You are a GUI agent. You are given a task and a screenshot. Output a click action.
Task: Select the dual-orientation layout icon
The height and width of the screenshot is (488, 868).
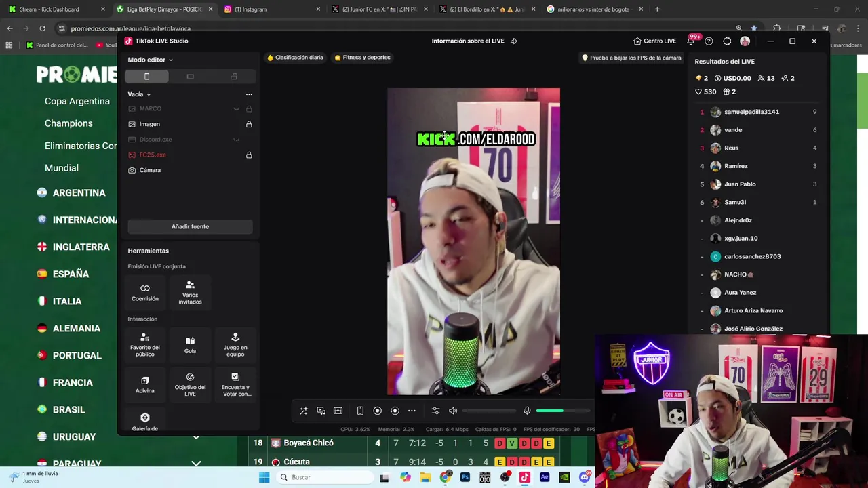coord(234,77)
